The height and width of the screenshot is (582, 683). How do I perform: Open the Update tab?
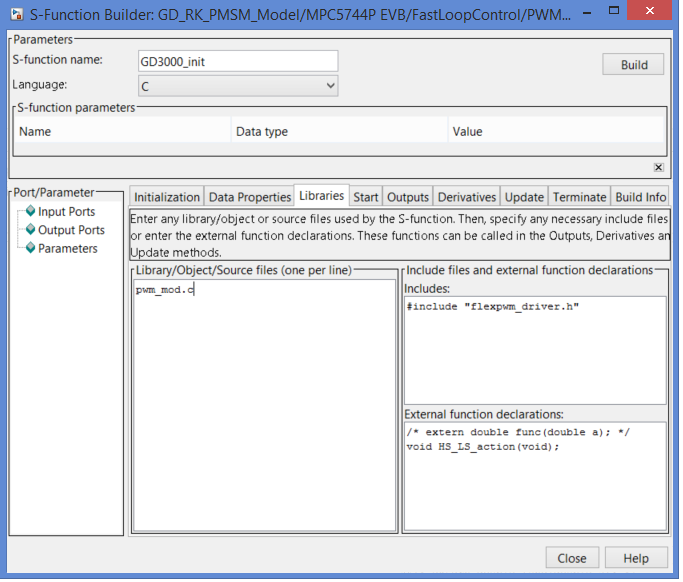pyautogui.click(x=524, y=197)
